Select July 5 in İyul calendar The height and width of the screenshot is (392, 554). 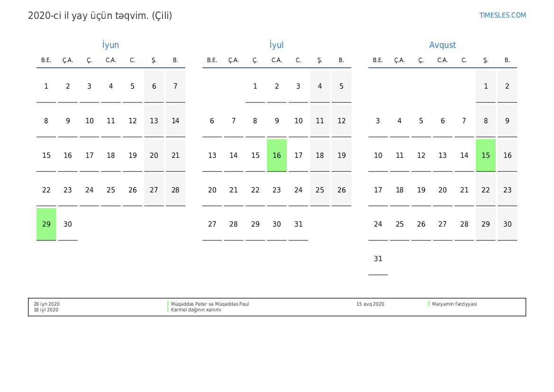tap(341, 86)
